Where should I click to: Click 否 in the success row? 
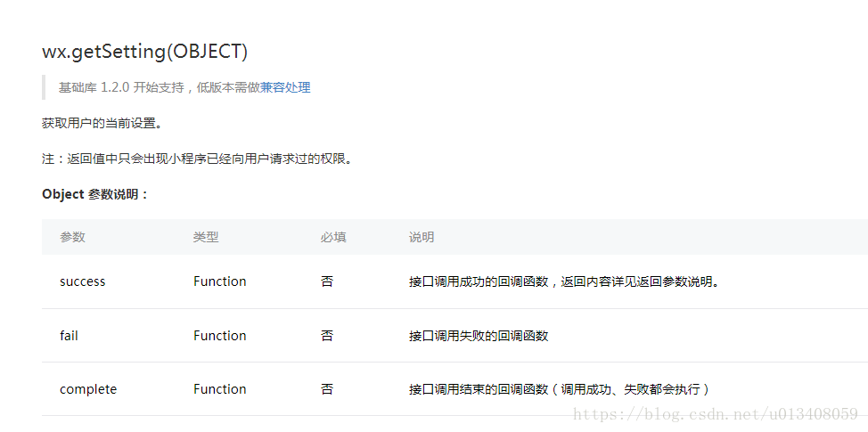click(327, 281)
